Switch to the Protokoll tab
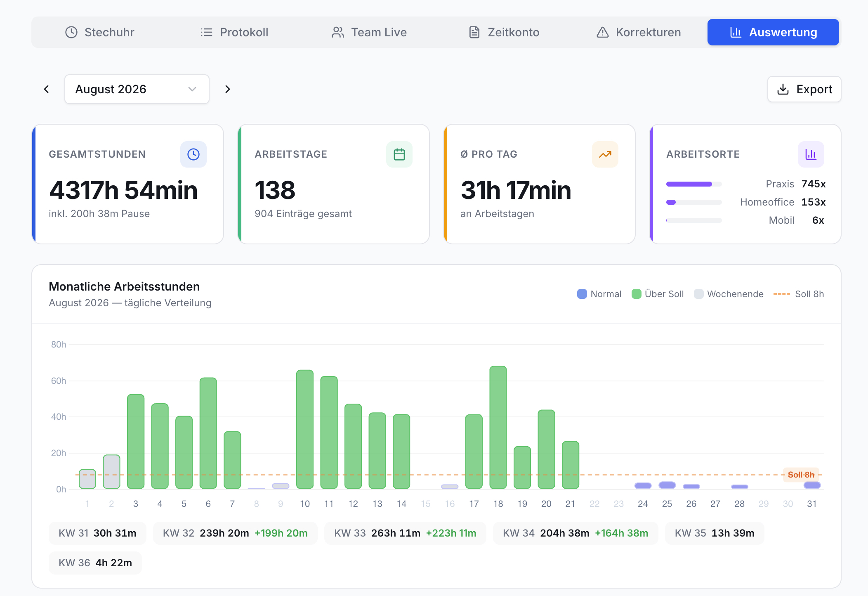Screen dimensions: 868x596 (x=234, y=32)
